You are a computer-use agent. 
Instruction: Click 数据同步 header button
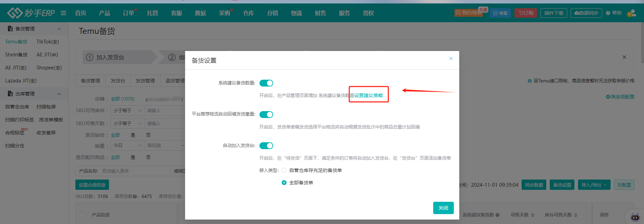[x=586, y=13]
